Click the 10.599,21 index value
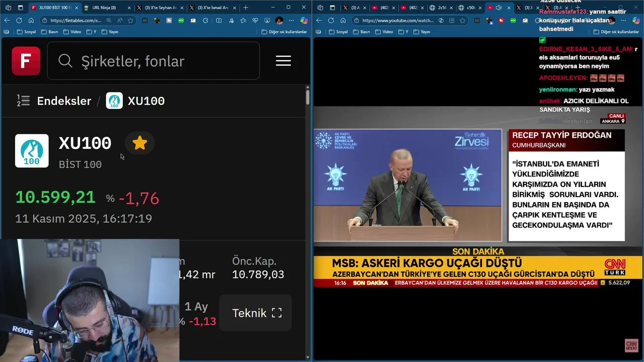The height and width of the screenshot is (362, 644). (x=55, y=197)
